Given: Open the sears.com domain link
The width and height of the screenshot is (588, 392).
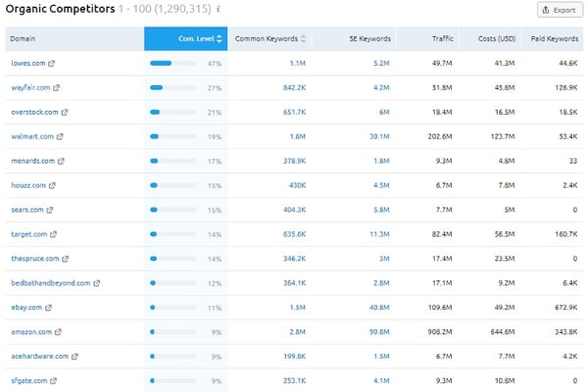Looking at the screenshot, I should (x=27, y=210).
